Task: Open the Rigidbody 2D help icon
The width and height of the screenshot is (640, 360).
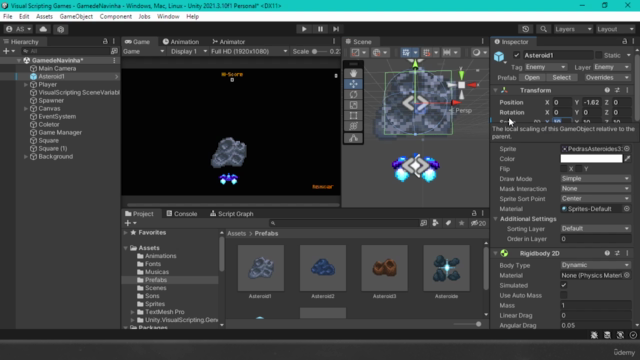Action: [x=607, y=253]
